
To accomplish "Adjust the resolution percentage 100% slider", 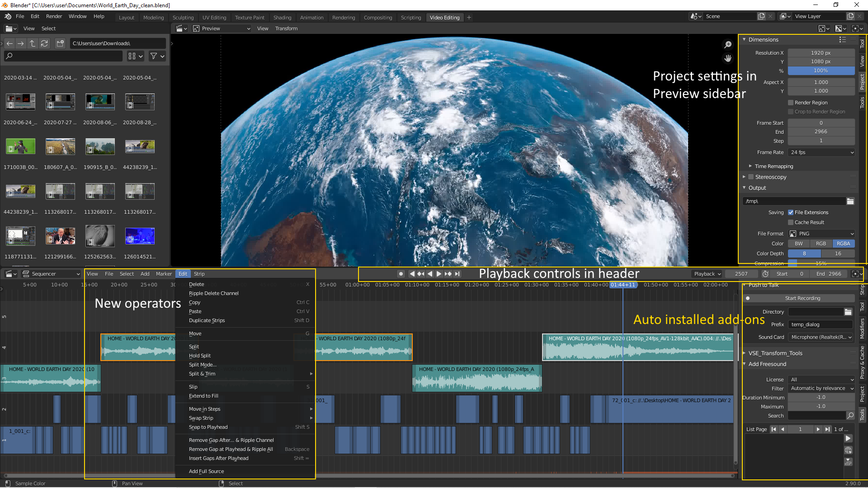I will [x=821, y=71].
